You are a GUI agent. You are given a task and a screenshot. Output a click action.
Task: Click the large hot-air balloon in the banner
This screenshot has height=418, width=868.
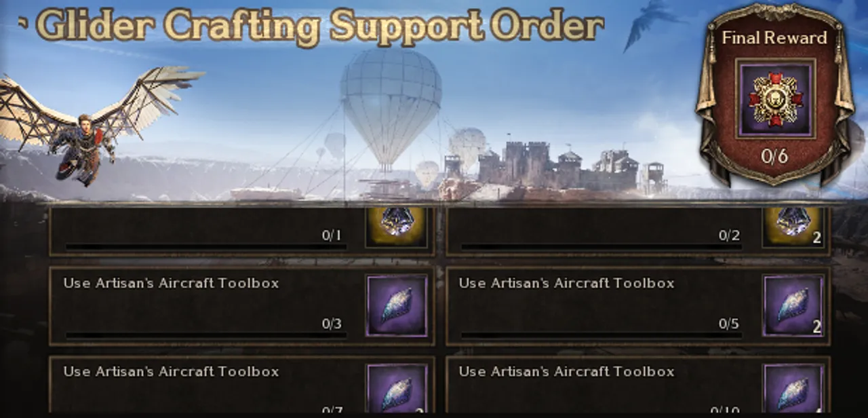tap(391, 105)
